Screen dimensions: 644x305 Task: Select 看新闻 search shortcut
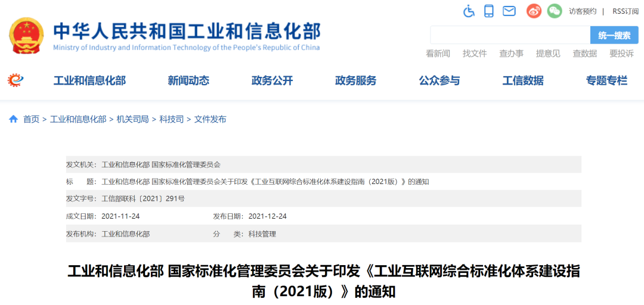438,54
